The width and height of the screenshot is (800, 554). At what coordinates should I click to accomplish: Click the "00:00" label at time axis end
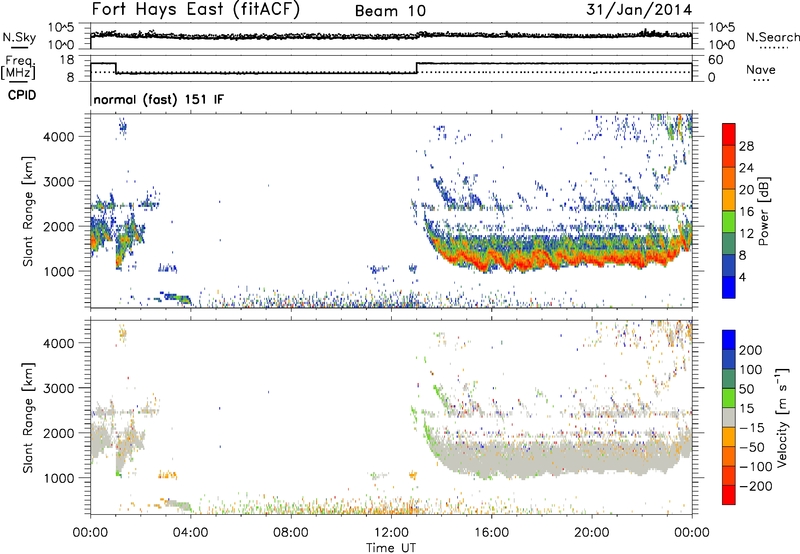tap(692, 533)
